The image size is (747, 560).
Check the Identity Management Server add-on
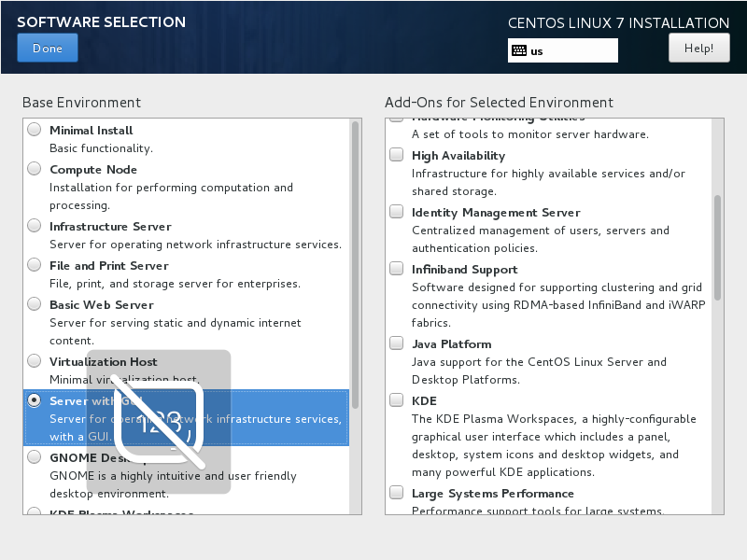(397, 213)
